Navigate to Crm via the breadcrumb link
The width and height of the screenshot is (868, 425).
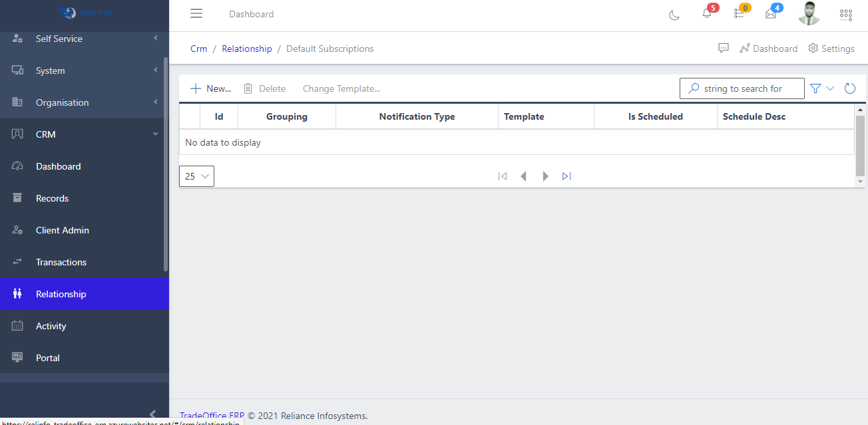(198, 48)
